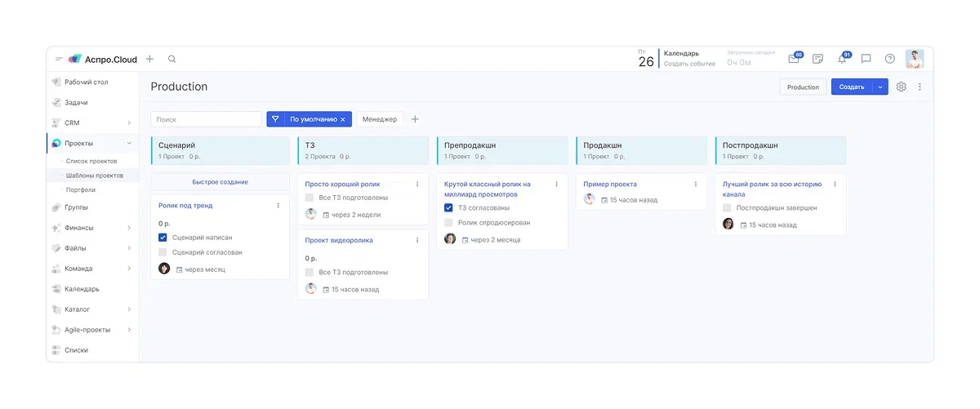
Task: Expand the Финансы sidebar section
Action: (129, 228)
